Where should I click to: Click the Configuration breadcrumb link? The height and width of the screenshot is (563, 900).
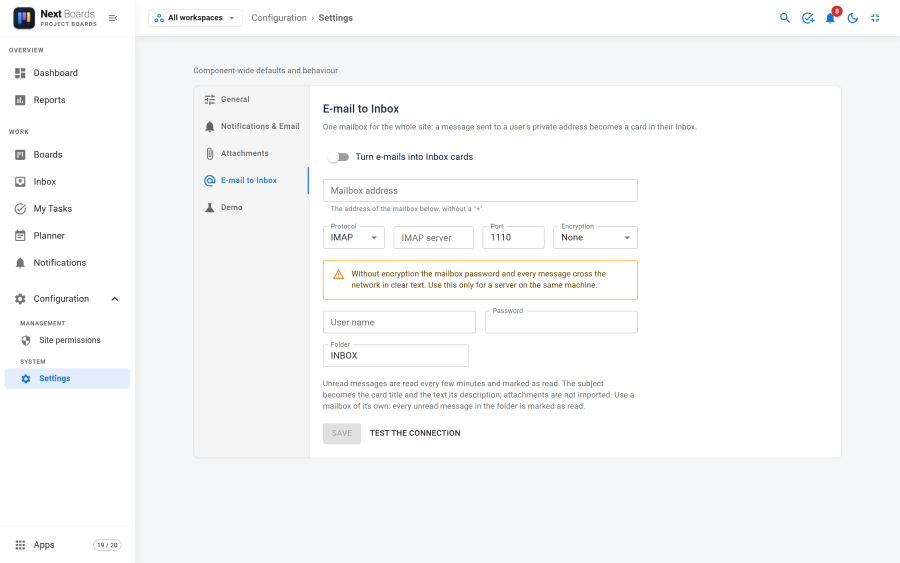click(279, 18)
